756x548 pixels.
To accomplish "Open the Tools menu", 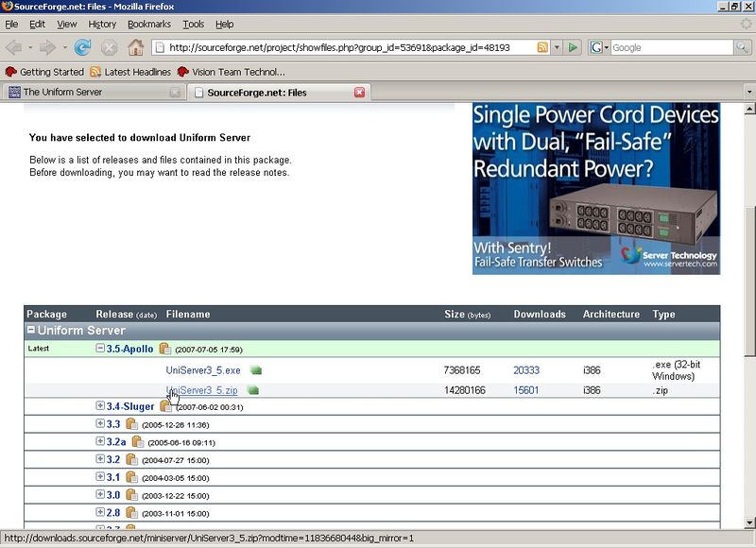I will tap(194, 25).
